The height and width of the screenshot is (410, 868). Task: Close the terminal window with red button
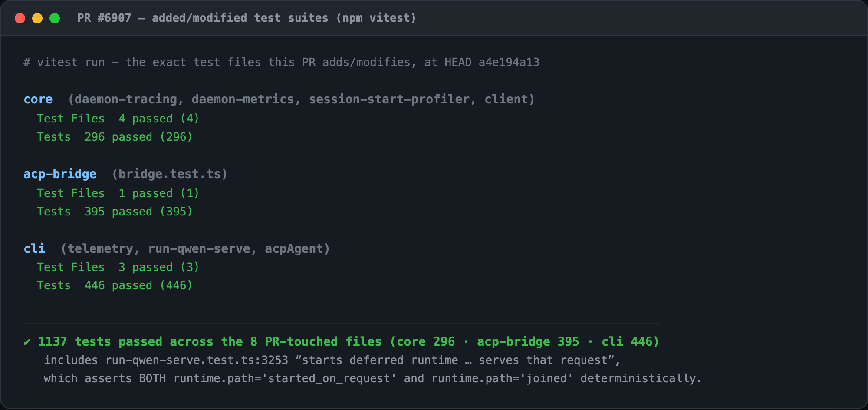20,18
